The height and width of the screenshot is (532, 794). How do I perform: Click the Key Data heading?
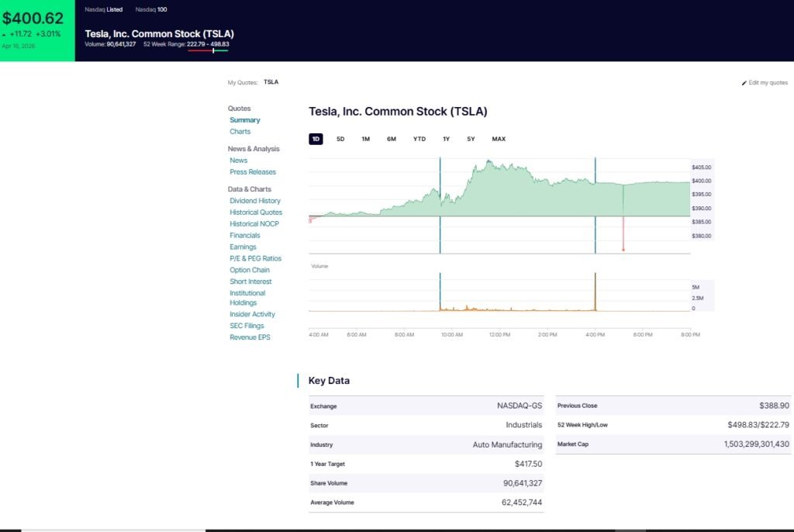[x=329, y=381]
